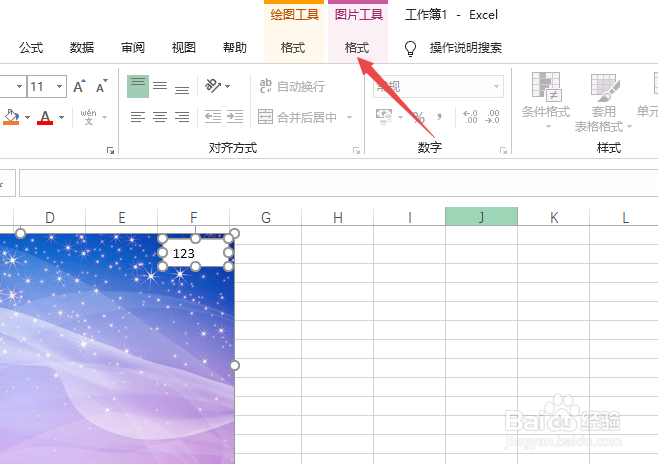Screen dimensions: 658x464
Task: Apply align left to text
Action: point(138,117)
